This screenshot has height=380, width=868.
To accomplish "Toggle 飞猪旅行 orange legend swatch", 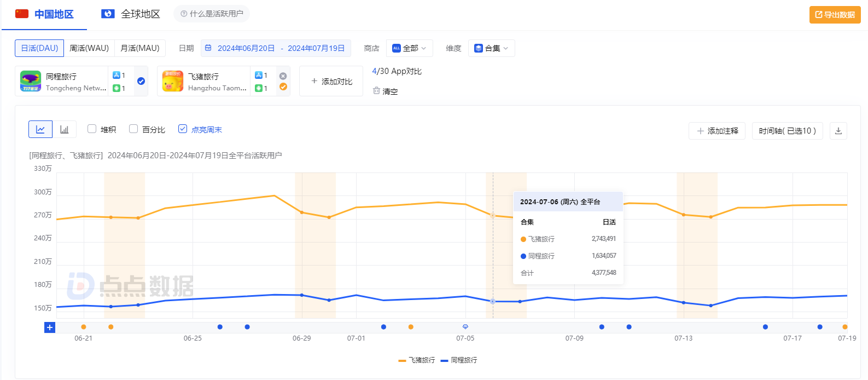I will pos(403,360).
